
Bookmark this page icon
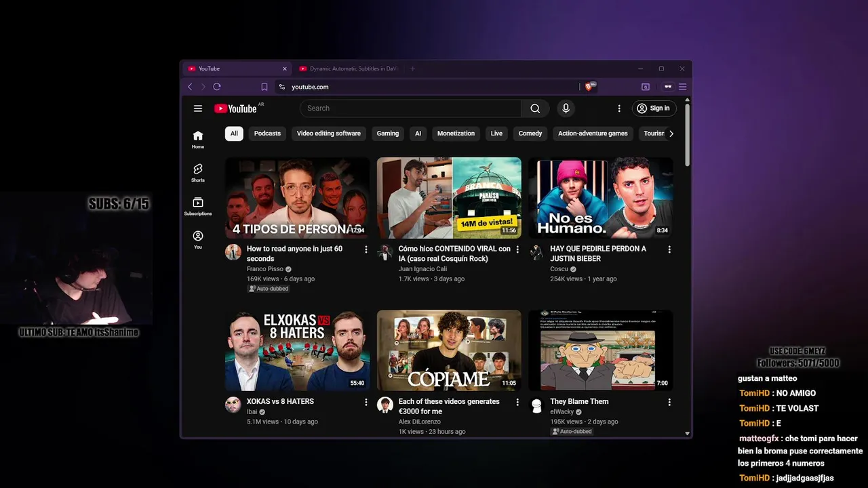[264, 87]
